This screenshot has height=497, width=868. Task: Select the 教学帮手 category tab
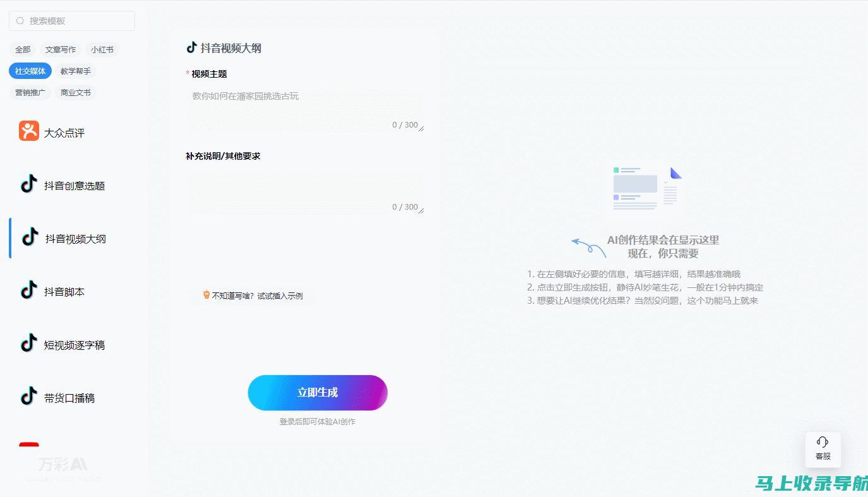pyautogui.click(x=76, y=71)
